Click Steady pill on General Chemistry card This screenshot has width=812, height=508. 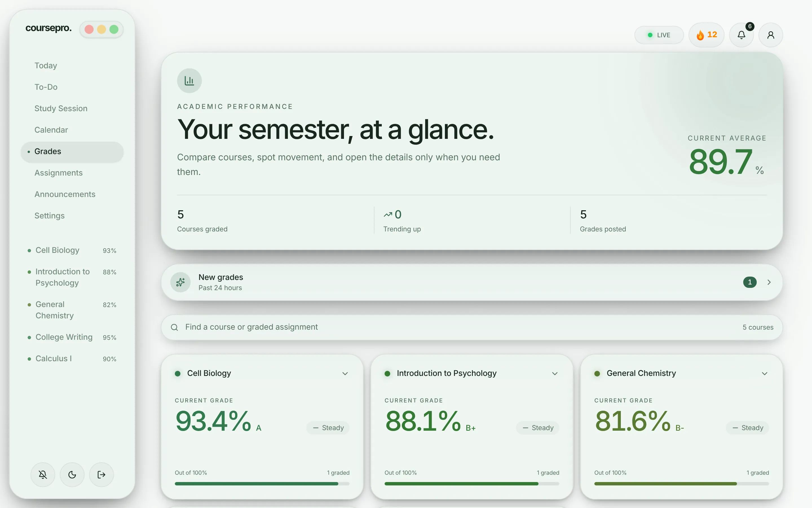click(747, 428)
